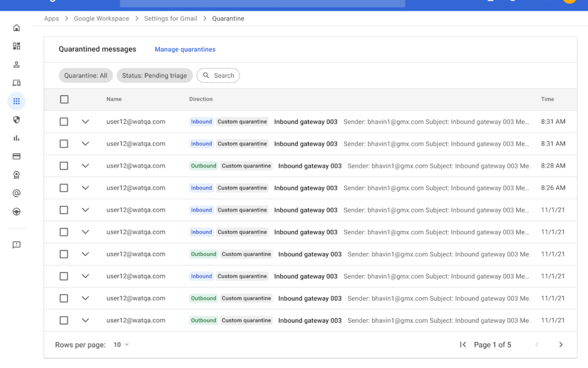Go to next page arrow

[561, 345]
